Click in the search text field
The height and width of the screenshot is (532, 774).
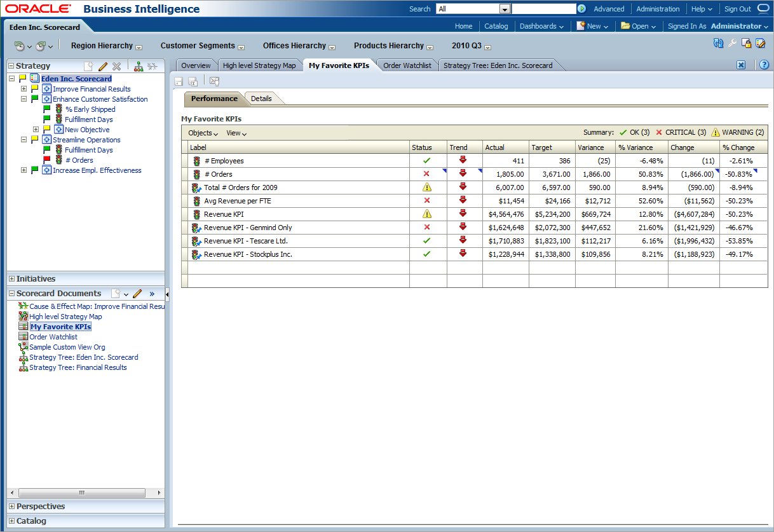(x=544, y=9)
